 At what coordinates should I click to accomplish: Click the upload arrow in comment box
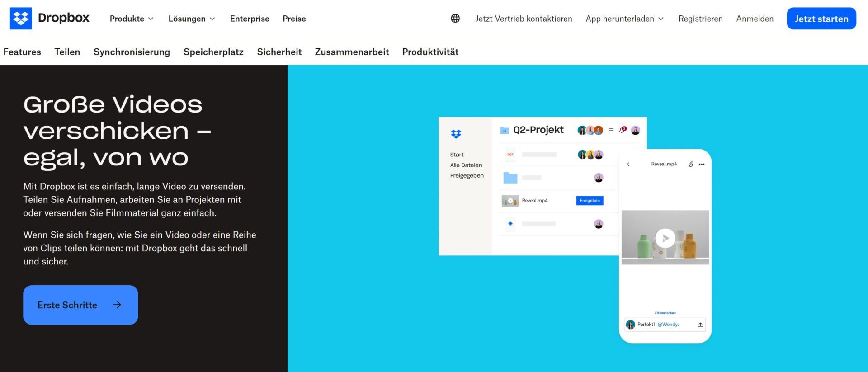coord(700,325)
